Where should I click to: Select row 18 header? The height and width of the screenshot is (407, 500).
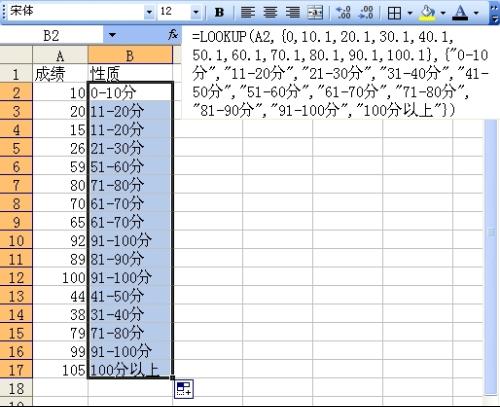[16, 388]
